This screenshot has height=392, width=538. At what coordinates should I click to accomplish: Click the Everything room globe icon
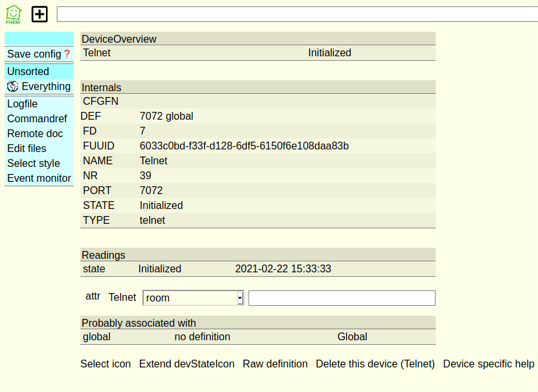[x=13, y=86]
